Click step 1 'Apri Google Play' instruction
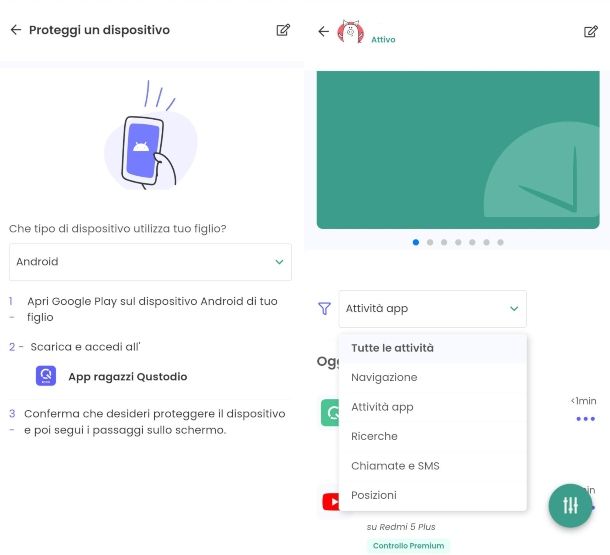 152,309
